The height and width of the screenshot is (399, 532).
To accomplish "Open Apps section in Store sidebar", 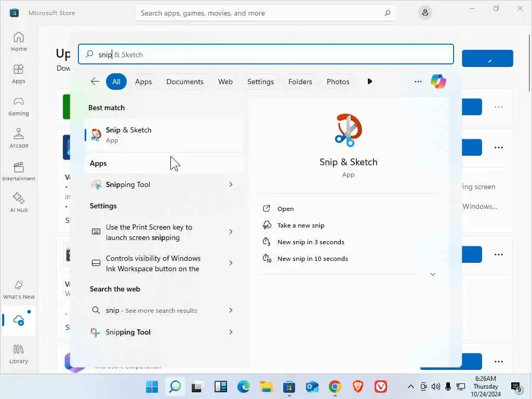I will point(19,74).
